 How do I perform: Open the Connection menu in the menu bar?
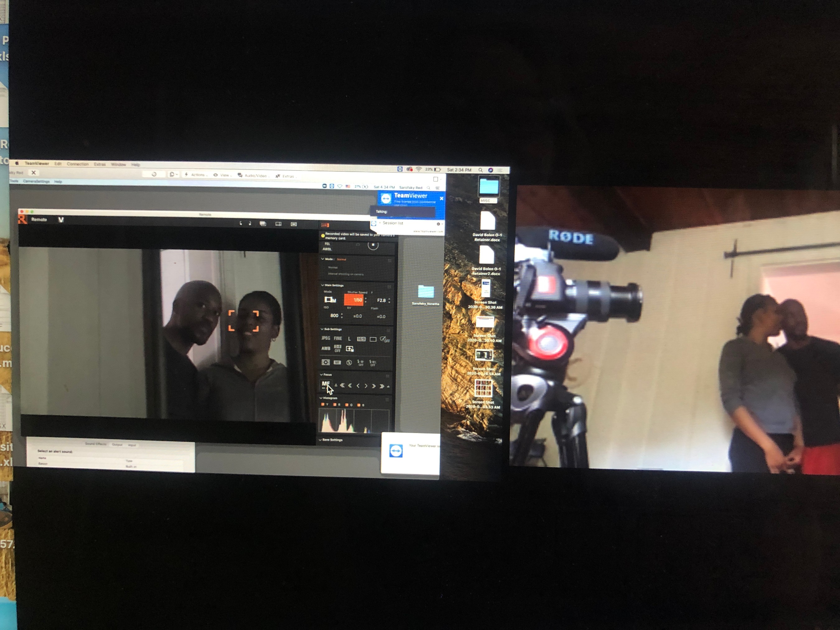click(x=77, y=164)
